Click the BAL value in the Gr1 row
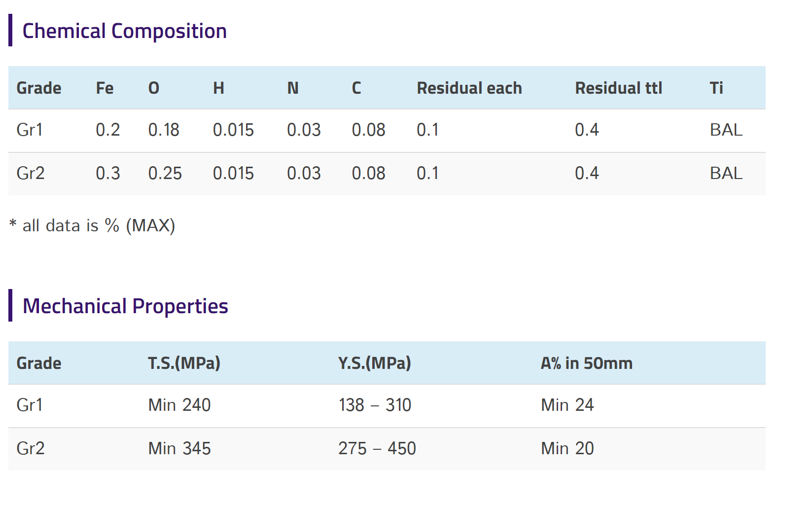This screenshot has height=507, width=812. tap(726, 130)
